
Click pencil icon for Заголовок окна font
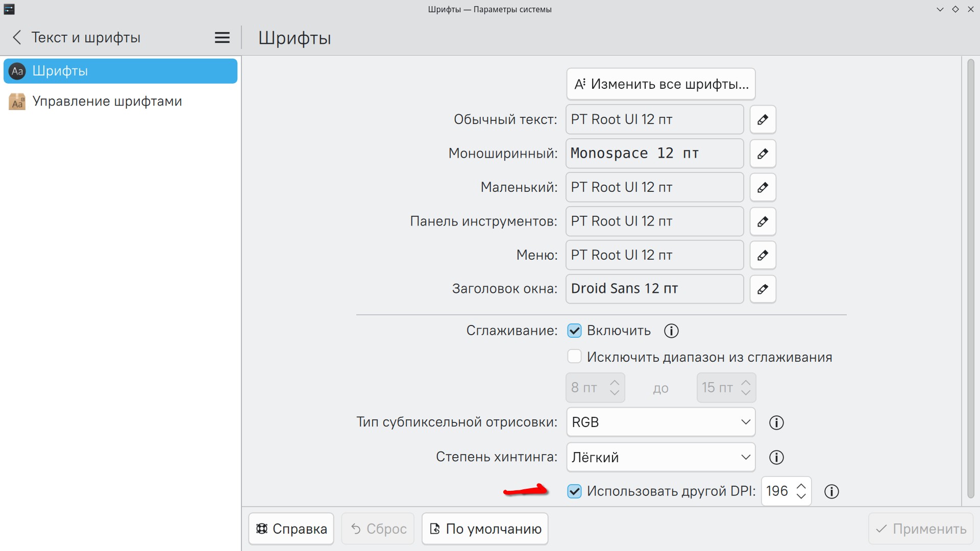763,289
